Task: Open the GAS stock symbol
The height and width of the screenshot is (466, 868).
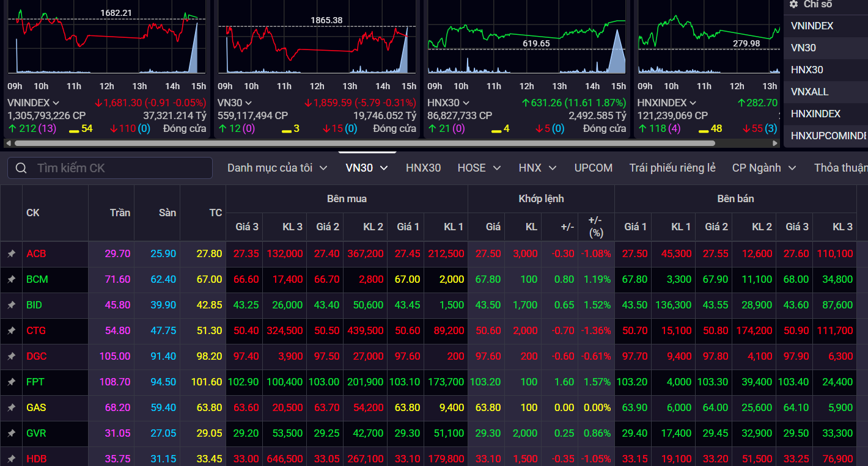Action: [36, 407]
